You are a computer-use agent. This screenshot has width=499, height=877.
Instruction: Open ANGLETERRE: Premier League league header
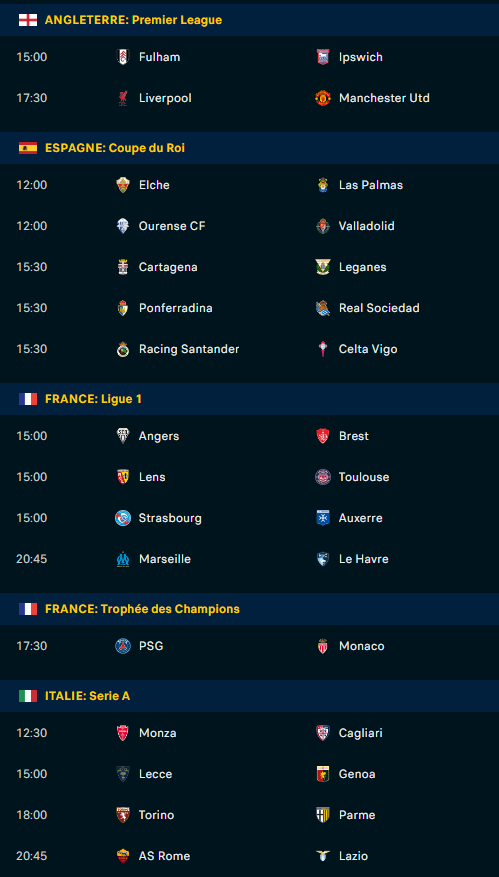click(x=250, y=20)
